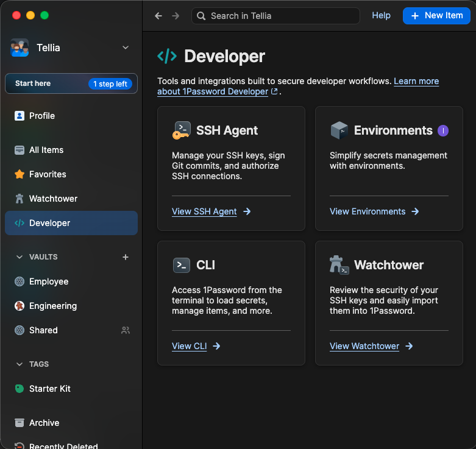Click the add vault plus icon
The width and height of the screenshot is (476, 449).
(126, 257)
